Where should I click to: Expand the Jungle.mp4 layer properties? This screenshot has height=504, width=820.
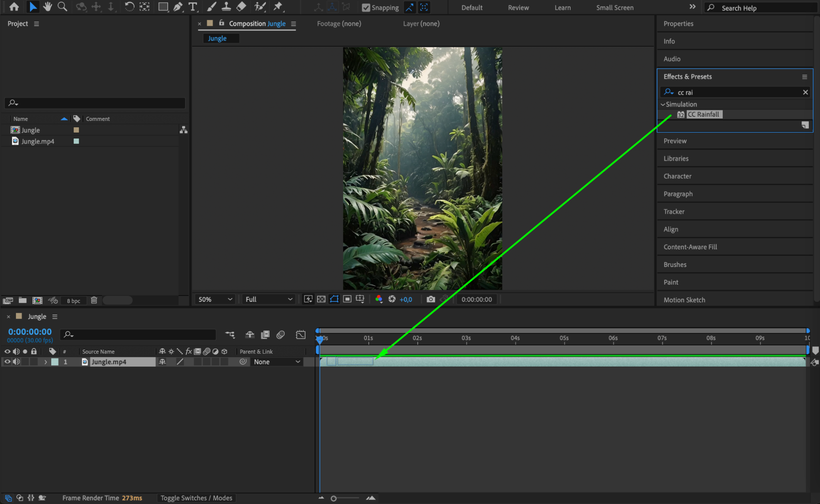46,362
